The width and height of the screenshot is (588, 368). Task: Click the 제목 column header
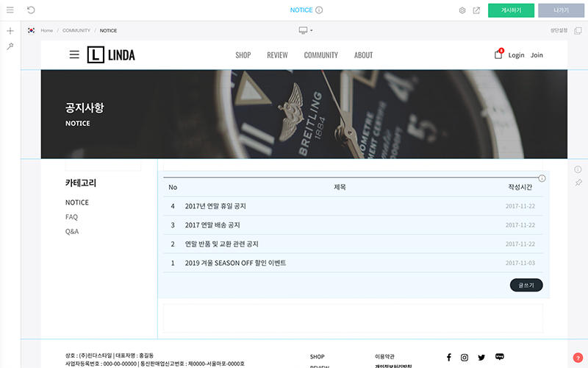340,187
